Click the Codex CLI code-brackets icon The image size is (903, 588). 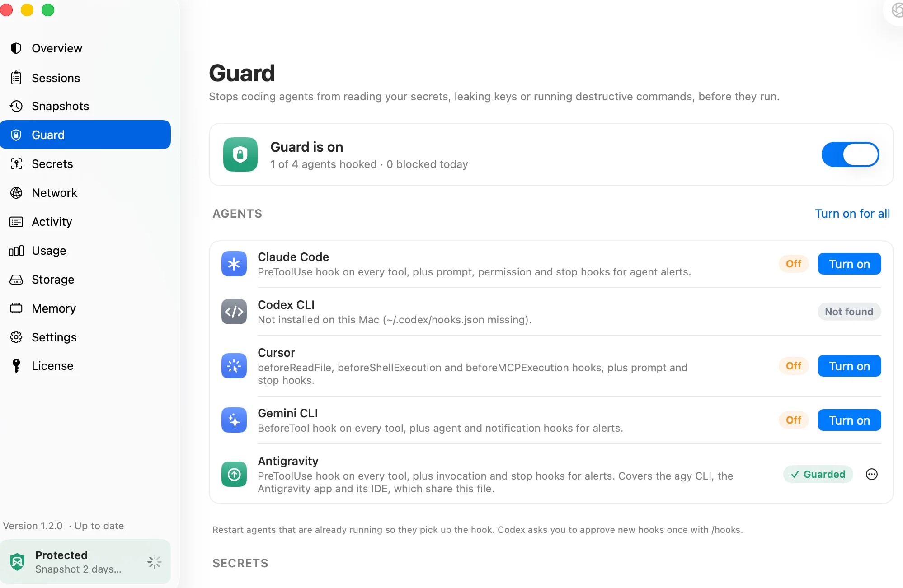[234, 312]
